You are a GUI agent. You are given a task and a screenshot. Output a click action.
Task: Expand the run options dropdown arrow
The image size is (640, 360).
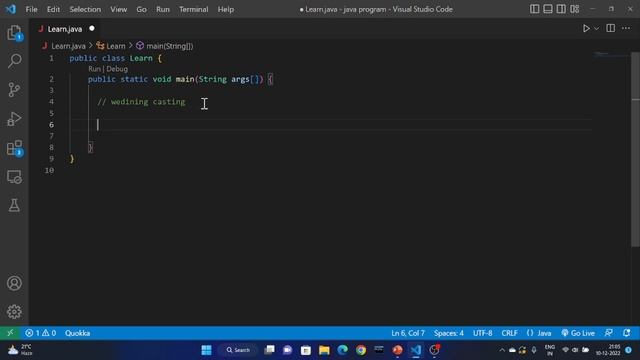pyautogui.click(x=596, y=29)
